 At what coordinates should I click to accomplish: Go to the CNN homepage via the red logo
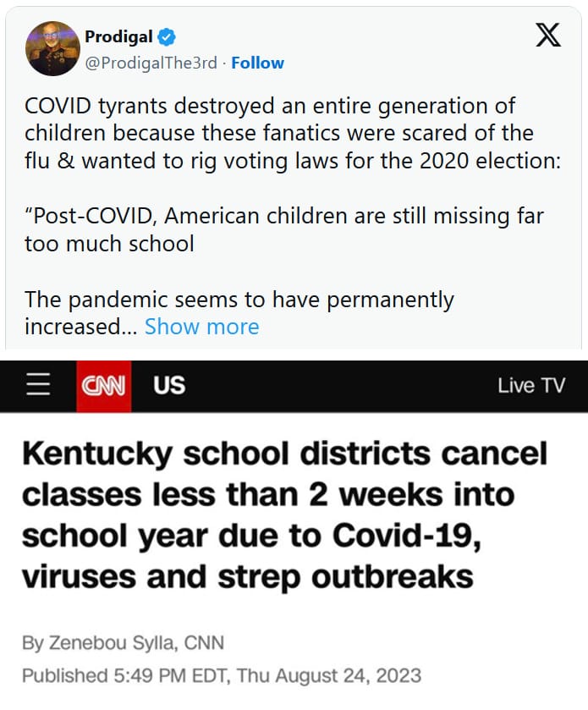click(104, 386)
